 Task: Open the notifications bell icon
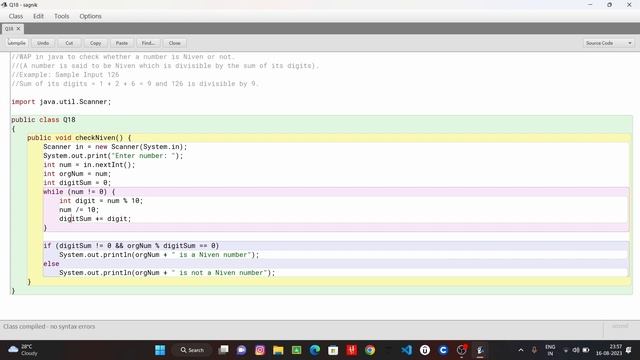tap(629, 350)
